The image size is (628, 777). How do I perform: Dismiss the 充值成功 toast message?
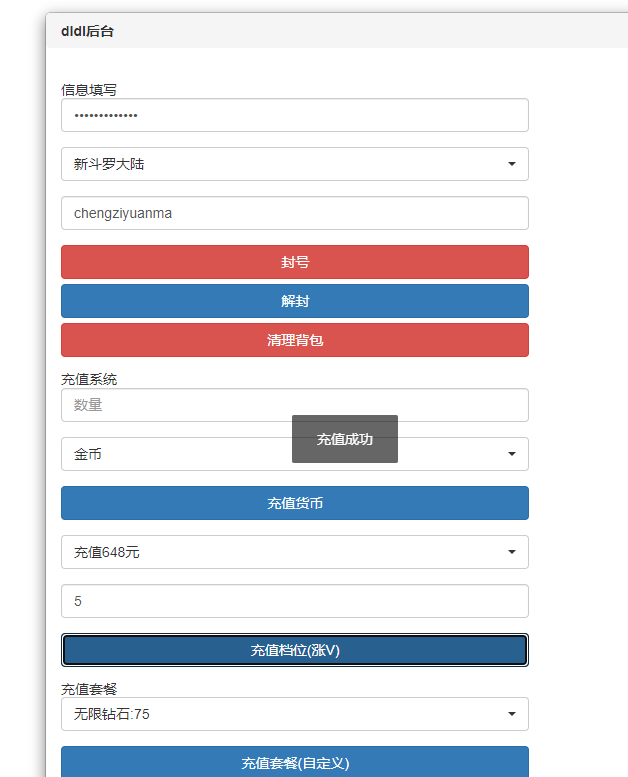345,439
